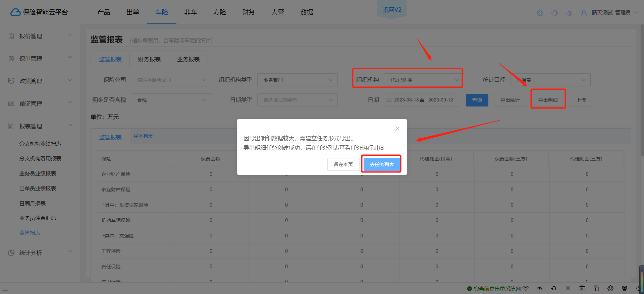Click the customer service headset icon
The height and width of the screenshot is (294, 644).
click(x=554, y=13)
